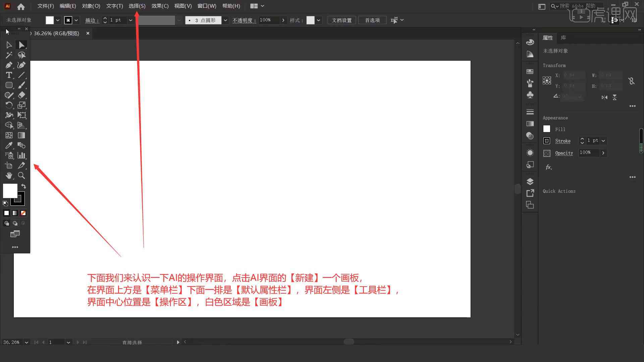Open the 效果 menu

pyautogui.click(x=160, y=6)
